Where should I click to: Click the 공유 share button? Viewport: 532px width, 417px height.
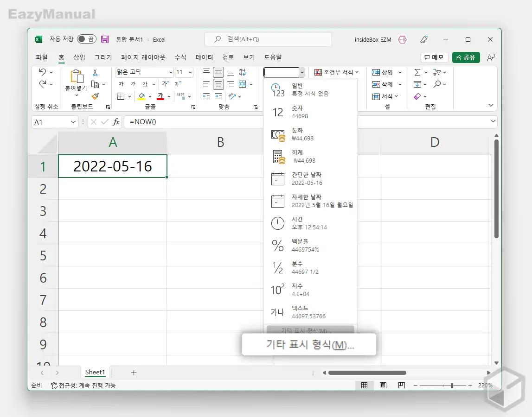click(x=466, y=57)
